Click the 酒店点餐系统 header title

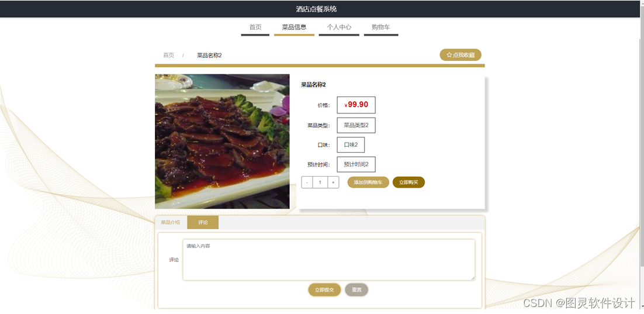coord(316,9)
